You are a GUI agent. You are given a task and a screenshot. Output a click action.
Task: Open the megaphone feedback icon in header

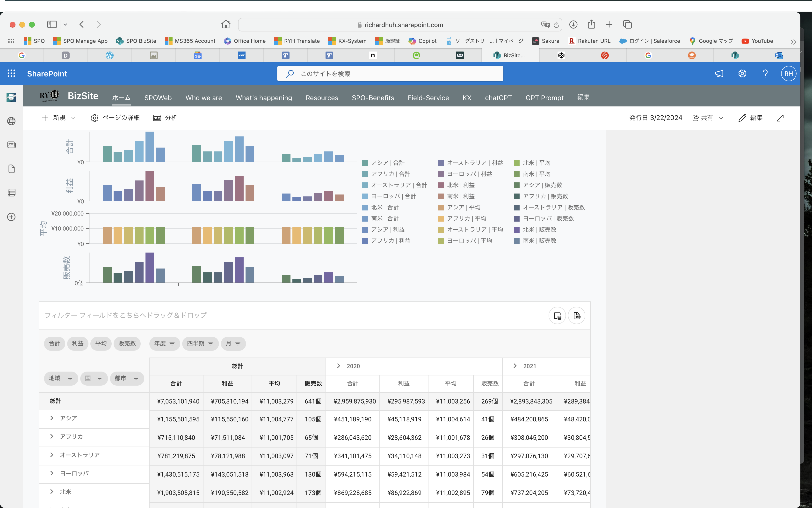click(719, 74)
